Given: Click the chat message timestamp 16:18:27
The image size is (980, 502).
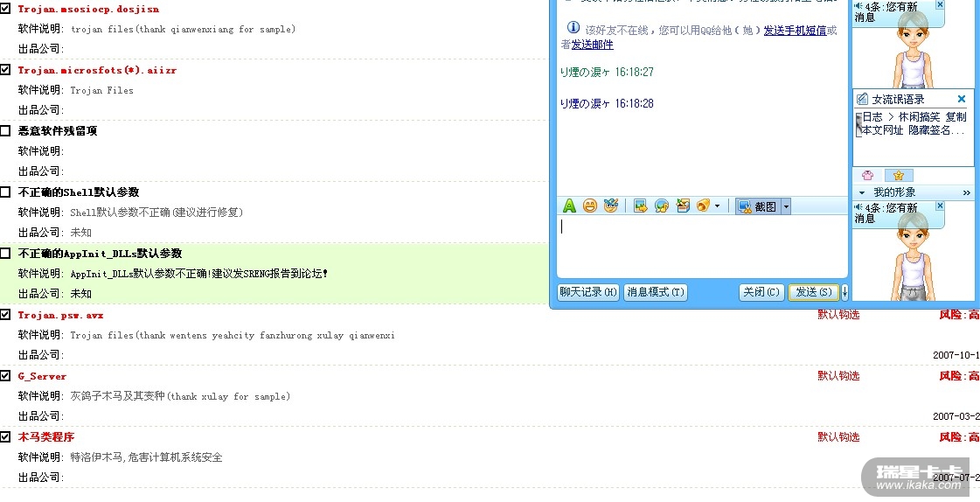Looking at the screenshot, I should pyautogui.click(x=634, y=73).
